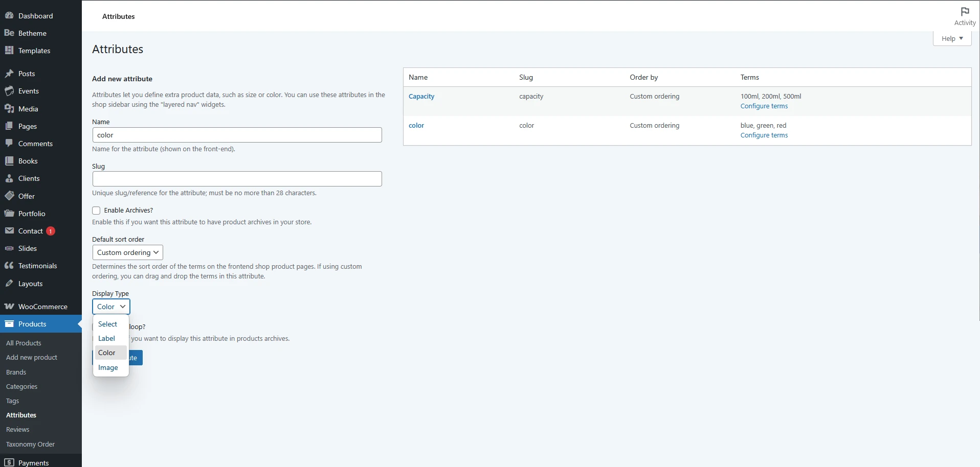980x467 pixels.
Task: Click the Betheme logo icon
Action: click(x=9, y=33)
